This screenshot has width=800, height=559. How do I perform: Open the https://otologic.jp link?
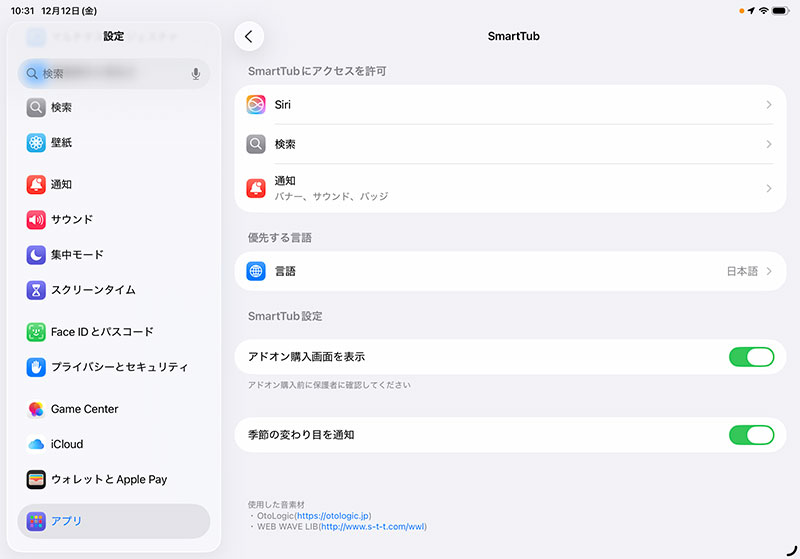333,516
